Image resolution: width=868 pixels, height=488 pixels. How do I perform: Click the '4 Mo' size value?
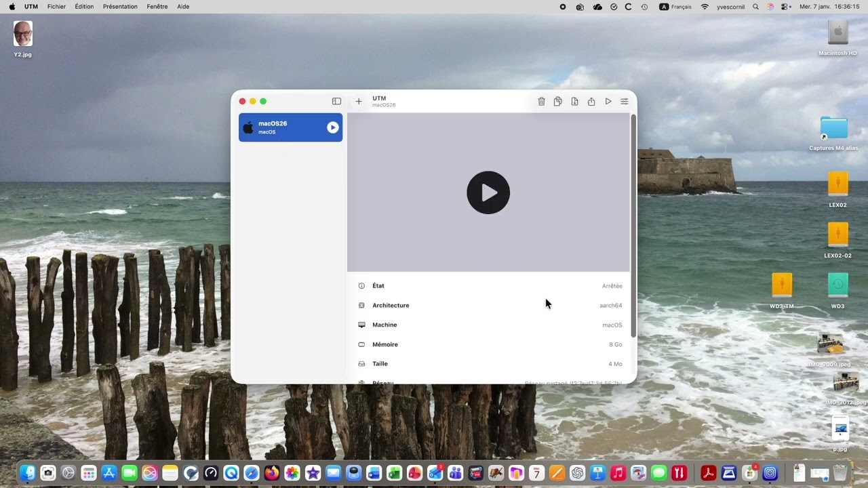(615, 364)
